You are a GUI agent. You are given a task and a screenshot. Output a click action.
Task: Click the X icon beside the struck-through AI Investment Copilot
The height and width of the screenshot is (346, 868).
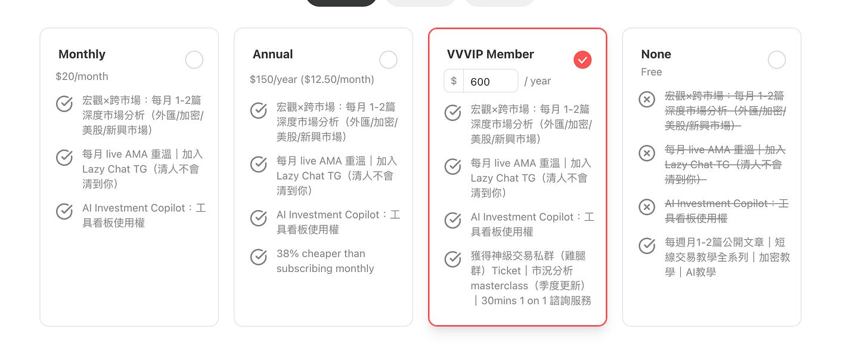pyautogui.click(x=647, y=207)
